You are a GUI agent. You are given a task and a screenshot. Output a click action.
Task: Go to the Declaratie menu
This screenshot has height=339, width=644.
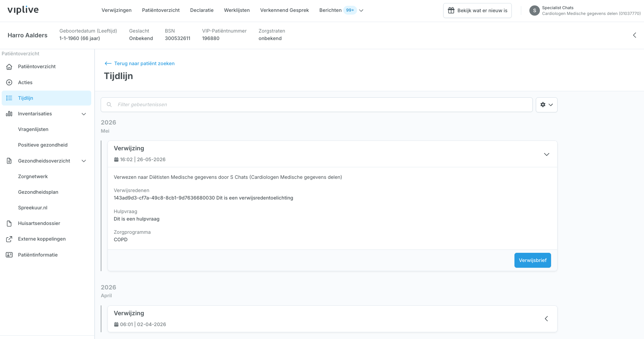coord(202,10)
